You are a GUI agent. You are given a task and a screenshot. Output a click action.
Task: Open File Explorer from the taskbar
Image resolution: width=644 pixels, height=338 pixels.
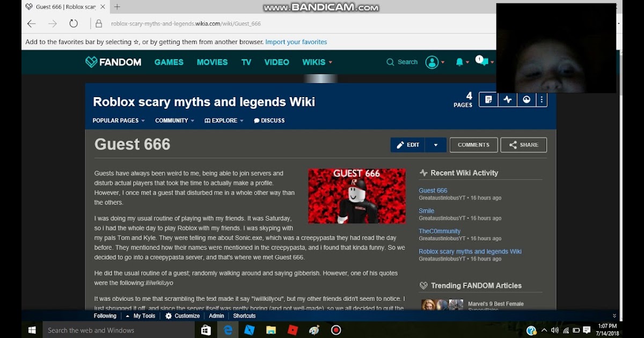[271, 330]
